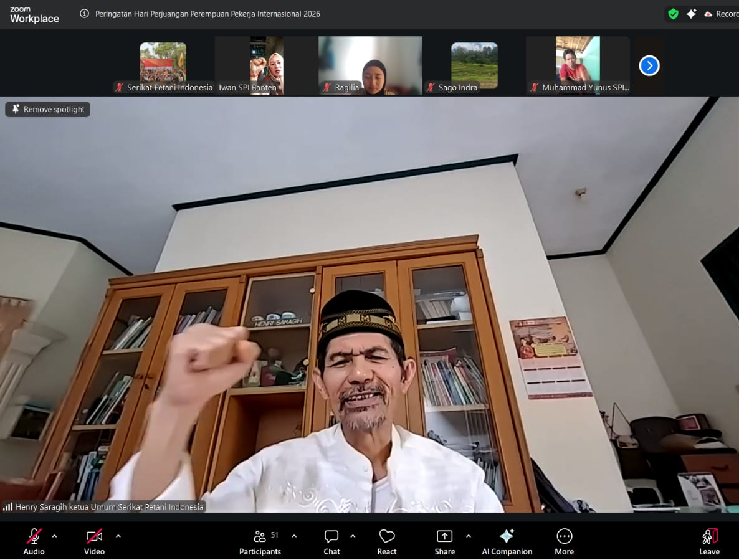
Task: Expand audio settings arrow next to Audio
Action: tap(54, 536)
